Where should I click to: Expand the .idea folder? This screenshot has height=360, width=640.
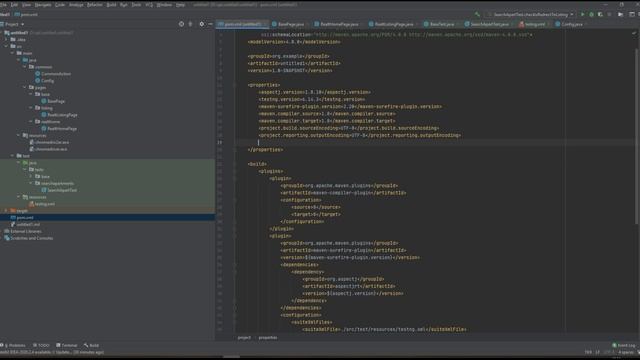[x=7, y=40]
